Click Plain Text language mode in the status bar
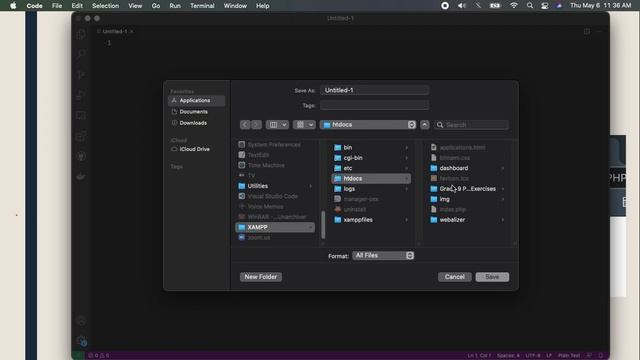640x360 pixels. click(569, 356)
